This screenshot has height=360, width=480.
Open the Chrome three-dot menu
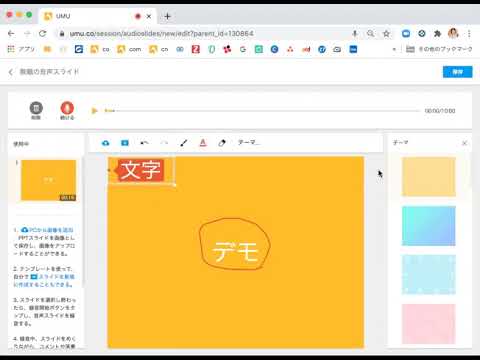[469, 33]
